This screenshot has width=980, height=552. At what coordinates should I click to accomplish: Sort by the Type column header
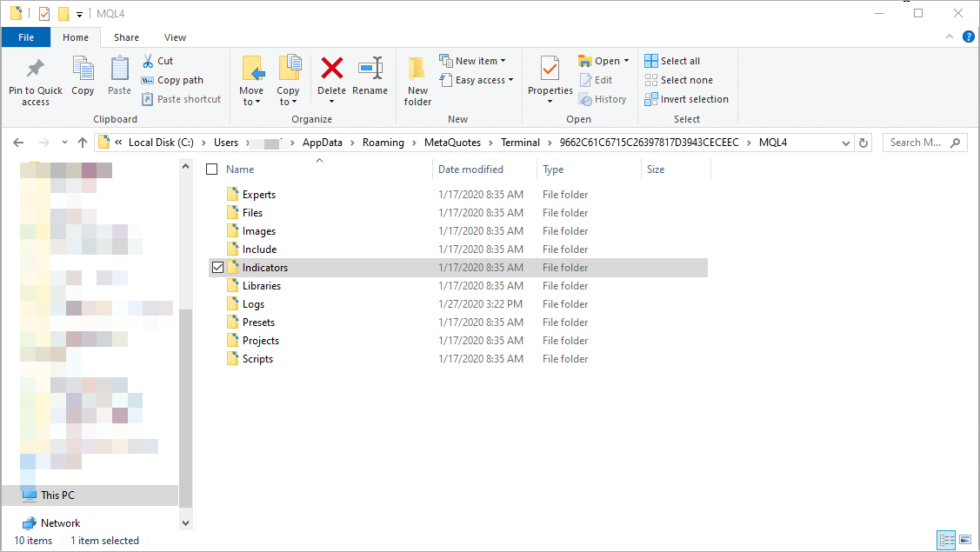point(553,170)
